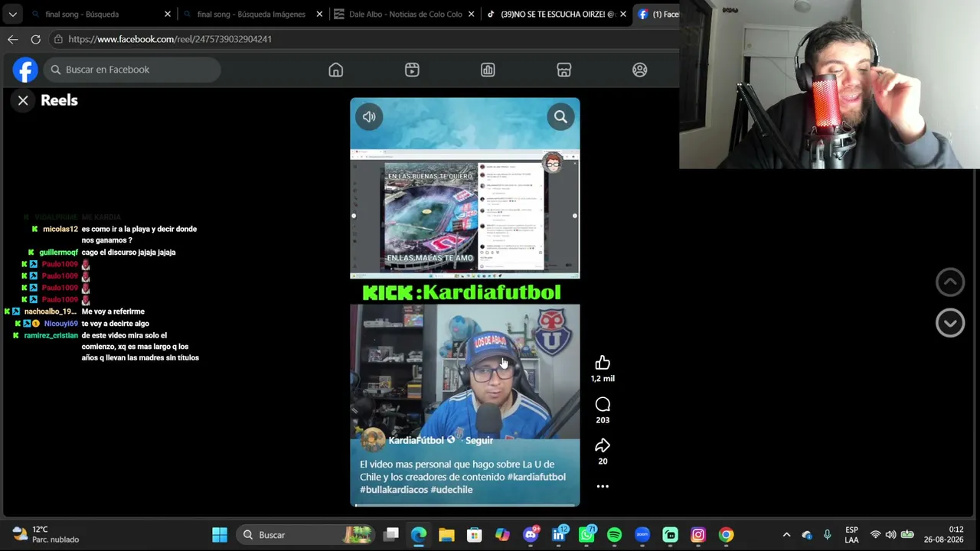The width and height of the screenshot is (980, 551).
Task: Open comments on the reel
Action: point(603,404)
